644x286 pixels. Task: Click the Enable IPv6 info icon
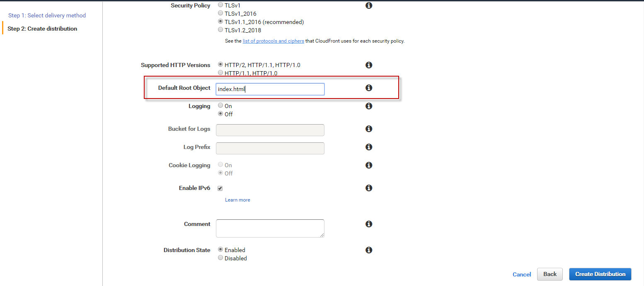click(368, 188)
